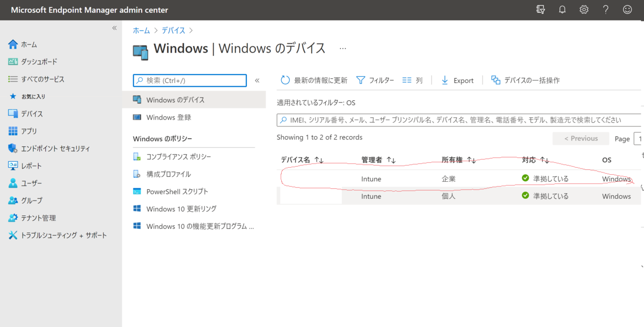
Task: Open the help question mark
Action: 605,10
